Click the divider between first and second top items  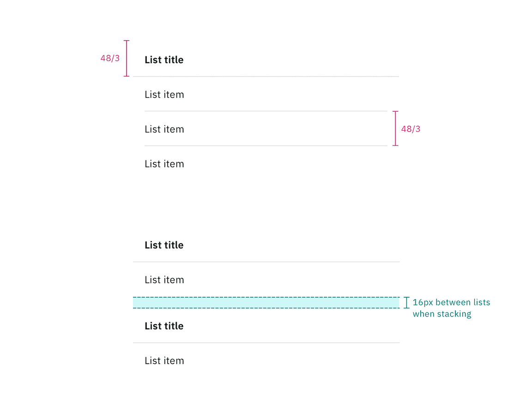266,111
